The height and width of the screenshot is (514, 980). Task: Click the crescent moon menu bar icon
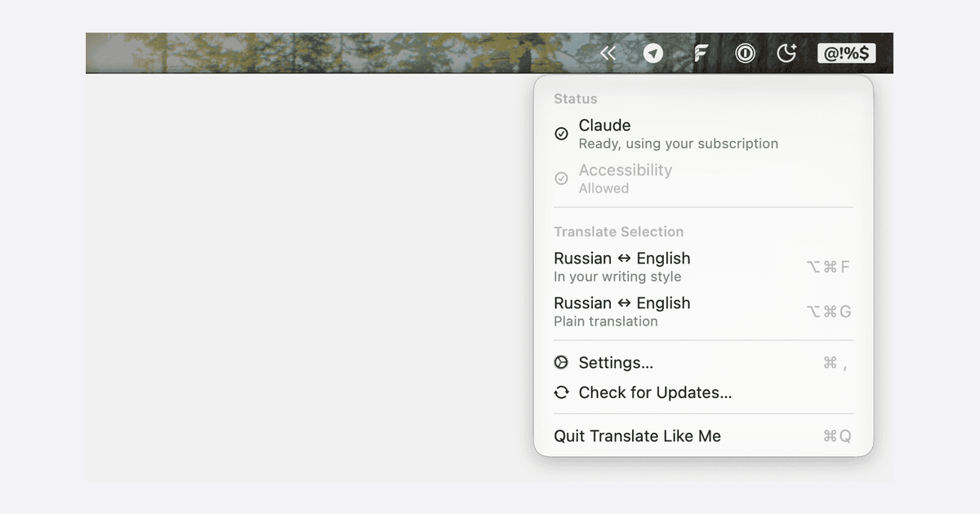tap(786, 54)
